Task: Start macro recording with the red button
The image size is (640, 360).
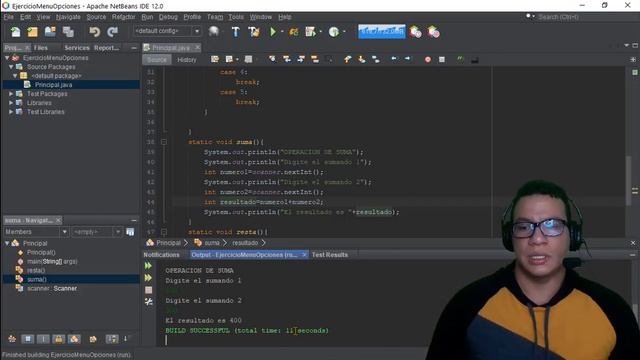Action: pyautogui.click(x=428, y=60)
